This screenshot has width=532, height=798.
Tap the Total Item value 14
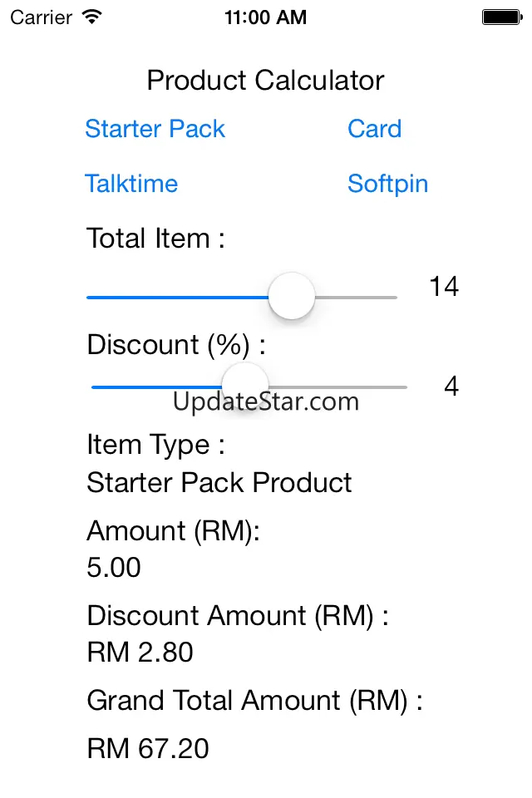click(444, 287)
